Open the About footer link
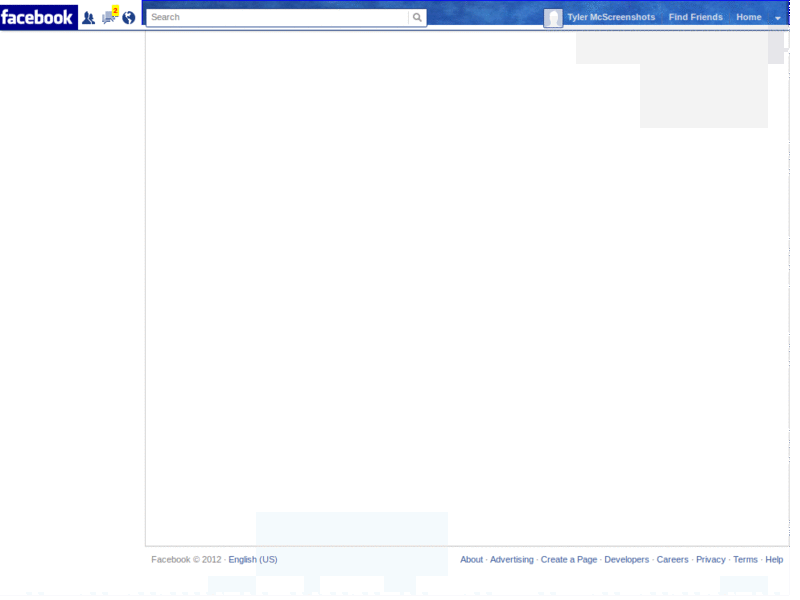800x600 pixels. (471, 560)
